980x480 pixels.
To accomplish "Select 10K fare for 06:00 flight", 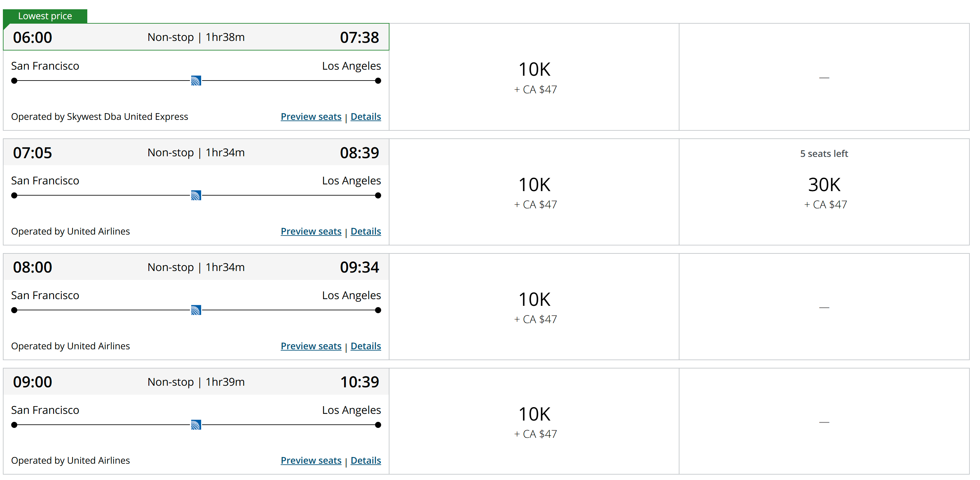I will 534,77.
